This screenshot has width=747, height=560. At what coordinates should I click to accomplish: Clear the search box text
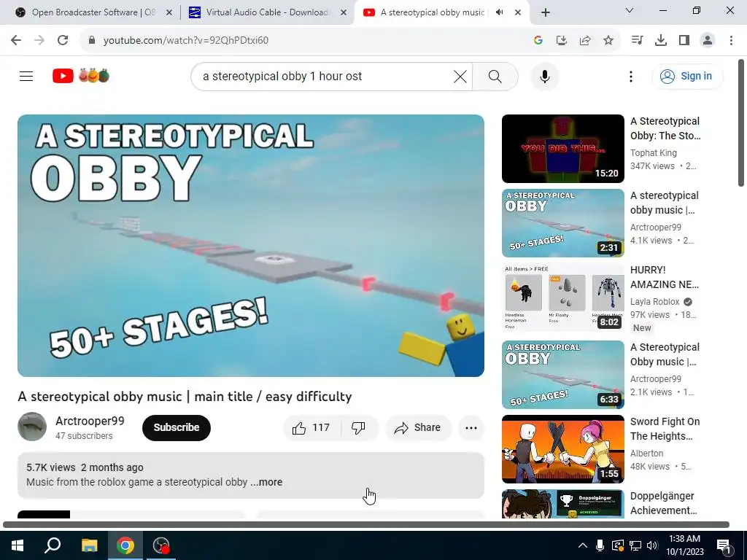tap(460, 76)
